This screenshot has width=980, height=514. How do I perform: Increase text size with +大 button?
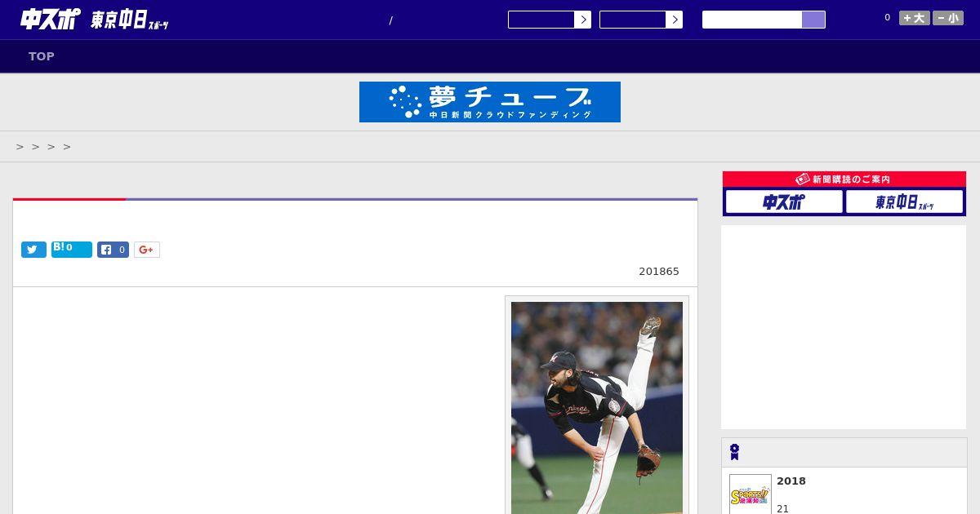pyautogui.click(x=915, y=18)
